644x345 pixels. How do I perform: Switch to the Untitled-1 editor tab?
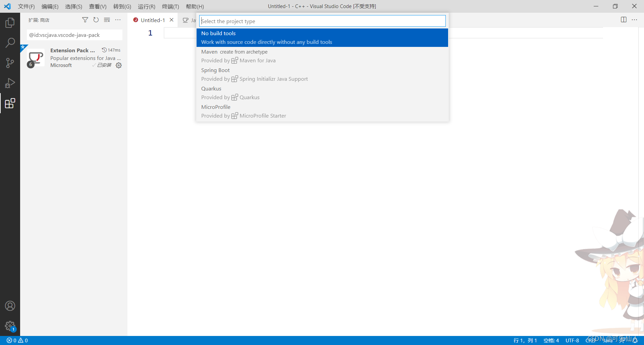(x=153, y=20)
